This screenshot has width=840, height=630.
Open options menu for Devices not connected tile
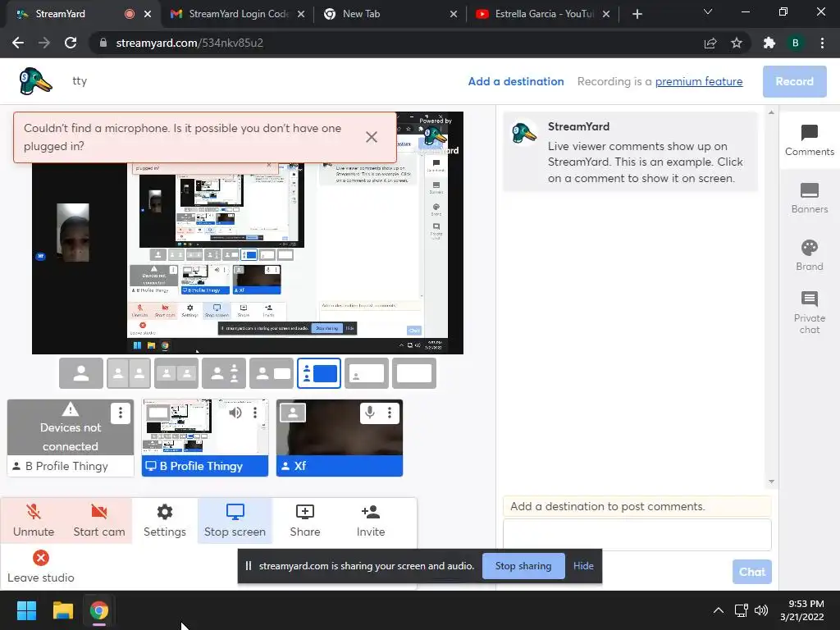121,413
